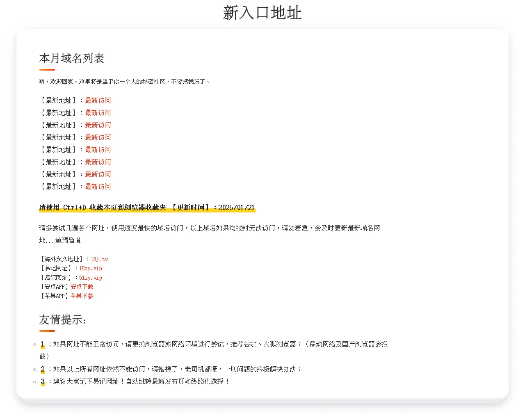Open the fifth 最新访问 link
This screenshot has width=525, height=420.
pos(98,150)
